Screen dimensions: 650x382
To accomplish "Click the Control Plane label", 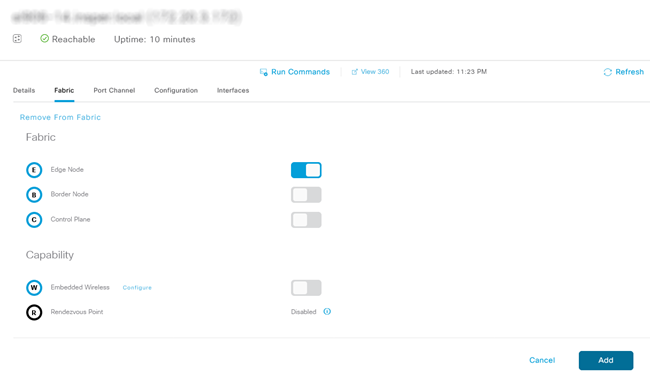I will [x=70, y=219].
